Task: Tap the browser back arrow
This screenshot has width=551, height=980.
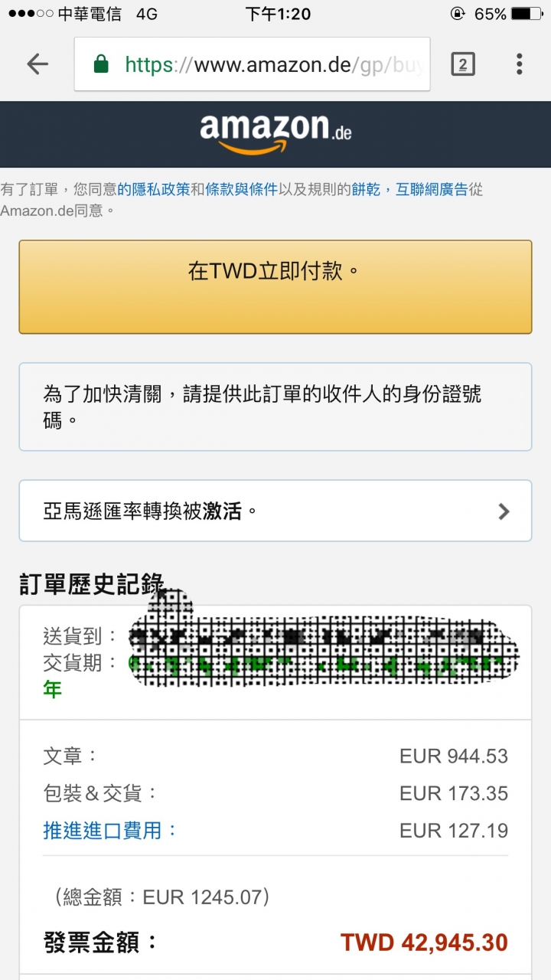Action: click(x=37, y=64)
